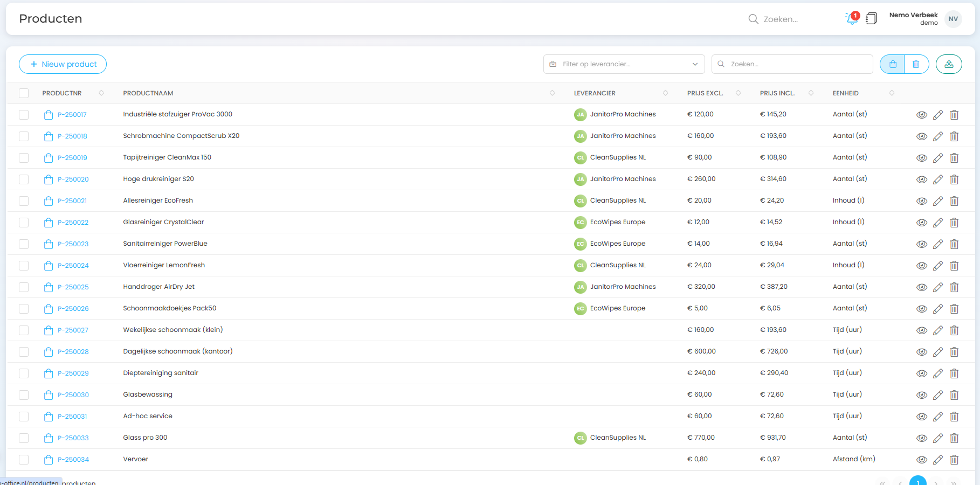
Task: Tick the select-all checkbox in table header
Action: [x=24, y=93]
